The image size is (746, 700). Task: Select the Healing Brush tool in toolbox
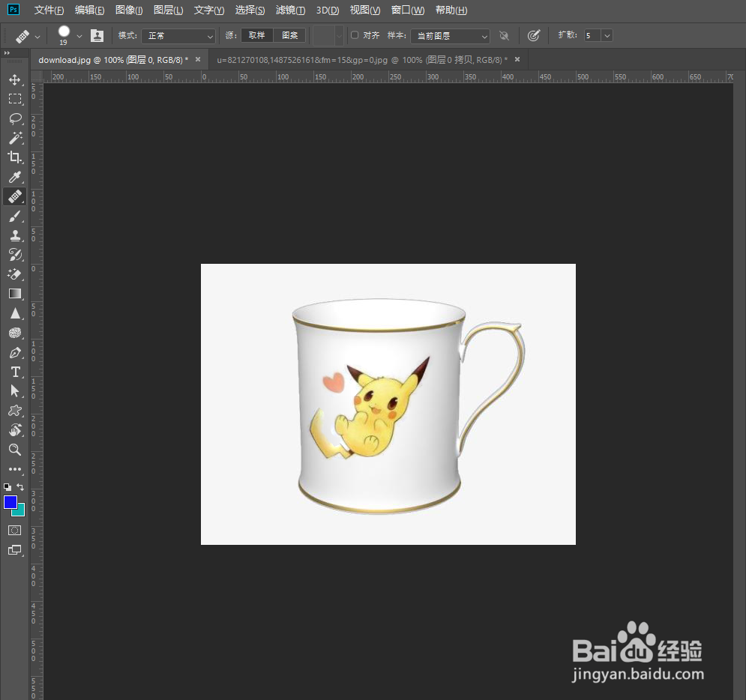pos(15,196)
